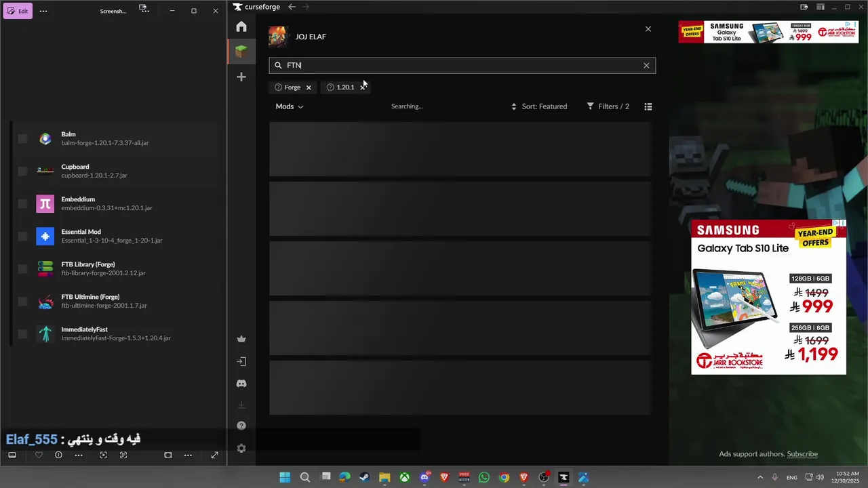Open the JOJ ELAF modpack thumbnail
Screen dimensions: 868x488
278,37
